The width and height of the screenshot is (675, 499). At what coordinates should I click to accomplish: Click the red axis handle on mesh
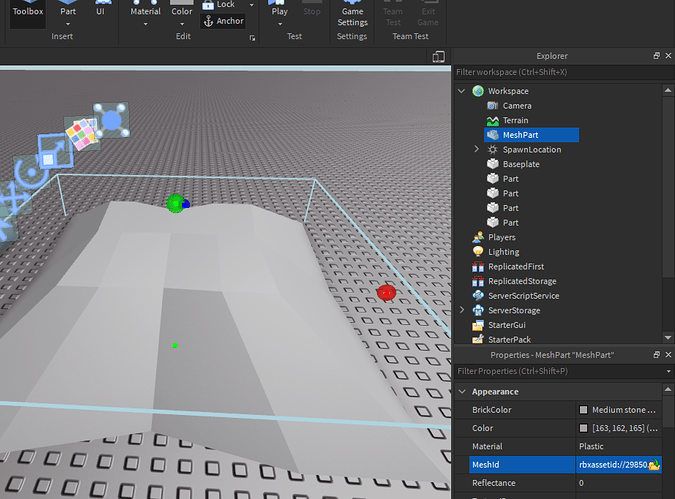(386, 293)
